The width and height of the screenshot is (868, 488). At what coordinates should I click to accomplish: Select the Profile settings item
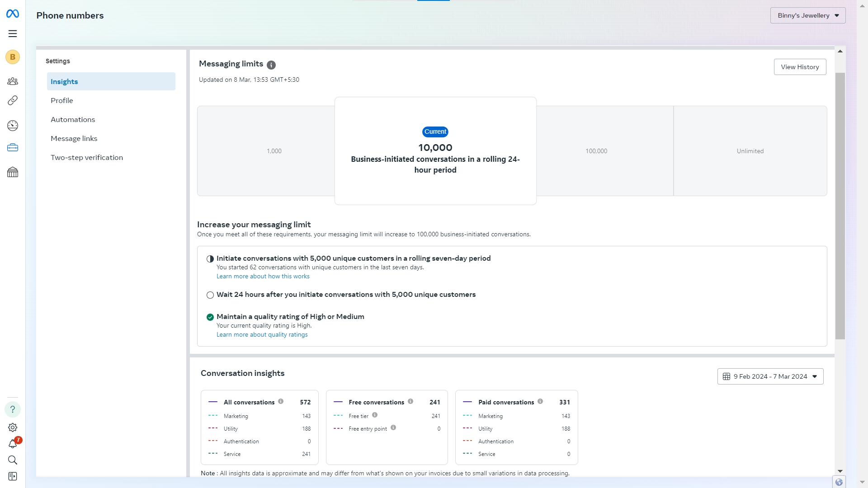[62, 101]
